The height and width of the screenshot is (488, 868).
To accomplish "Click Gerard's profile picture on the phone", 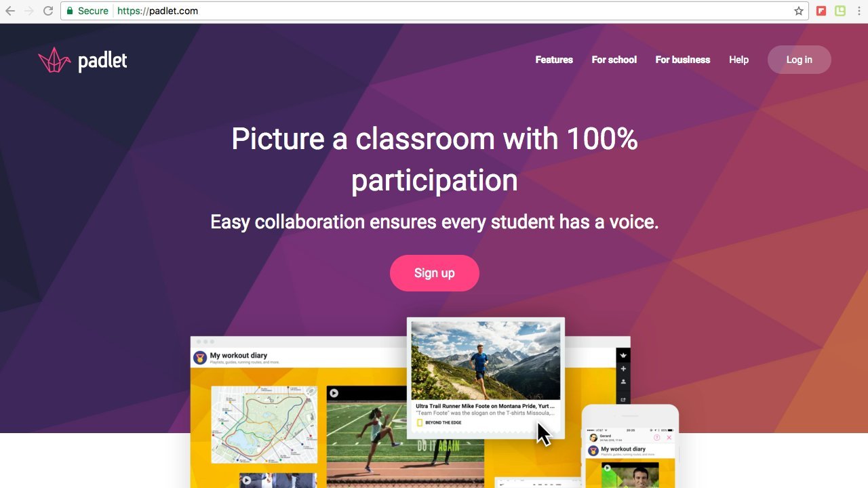I will 593,438.
